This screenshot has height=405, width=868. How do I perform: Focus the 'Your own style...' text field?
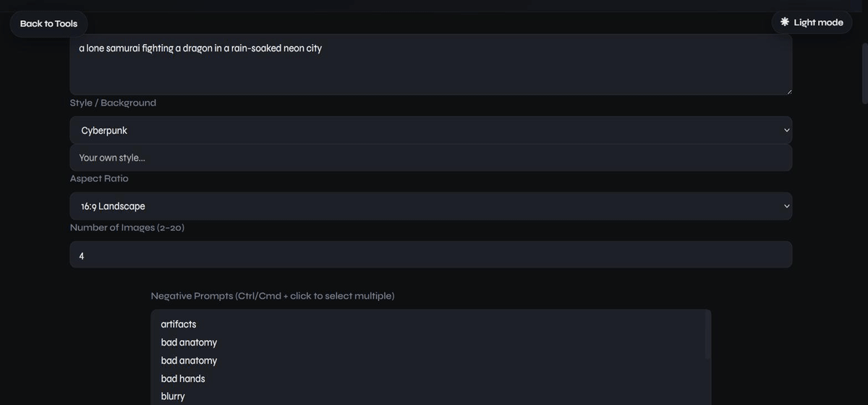coord(431,158)
